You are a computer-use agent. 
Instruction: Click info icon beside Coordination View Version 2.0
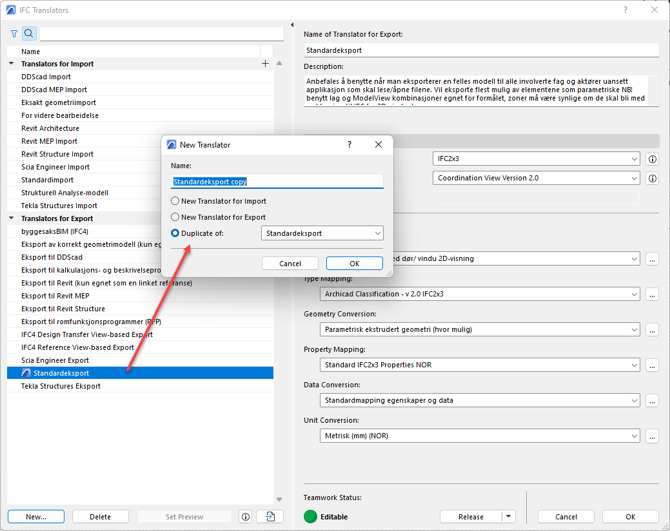click(652, 178)
